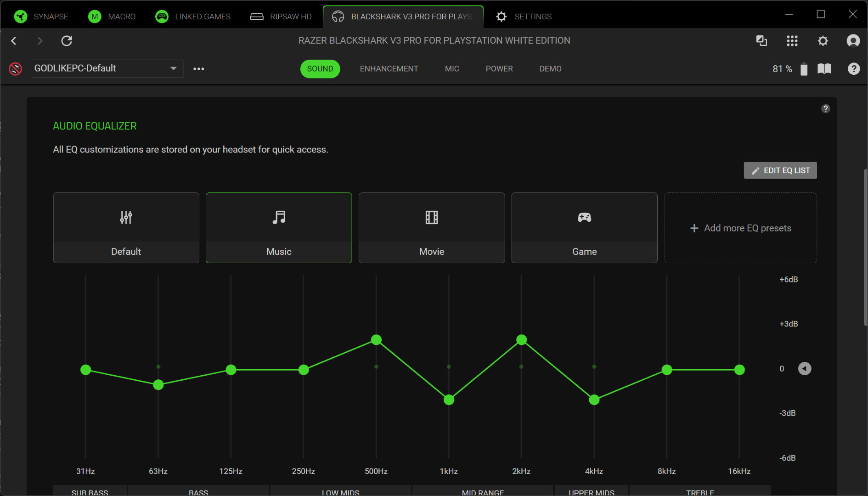Click the refresh icon in navigation bar
868x496 pixels.
pos(67,41)
